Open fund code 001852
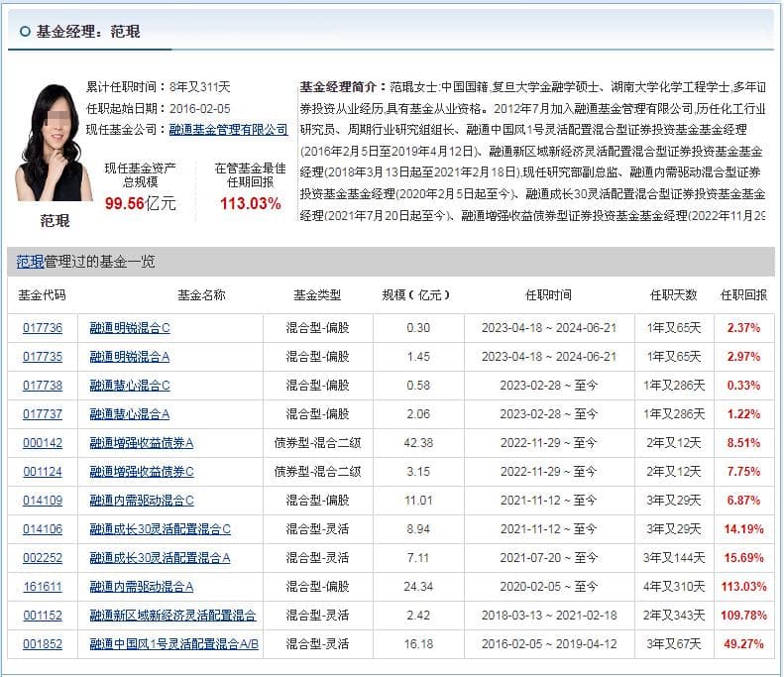784x677 pixels. (43, 644)
